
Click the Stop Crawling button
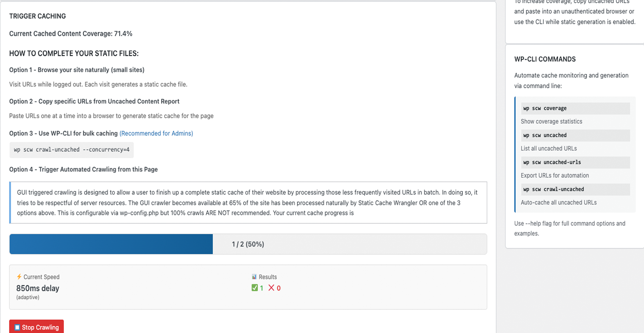[x=36, y=327]
